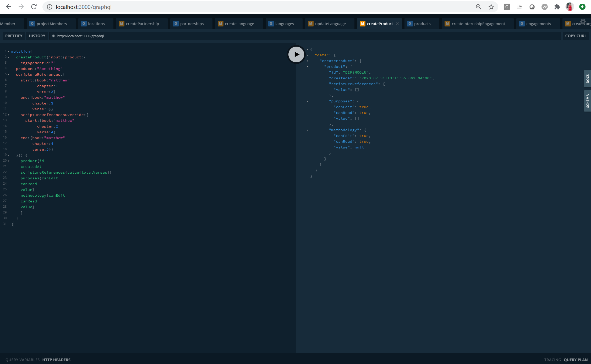Switch to engagements tab
Screen dimensions: 591x364
click(x=538, y=24)
